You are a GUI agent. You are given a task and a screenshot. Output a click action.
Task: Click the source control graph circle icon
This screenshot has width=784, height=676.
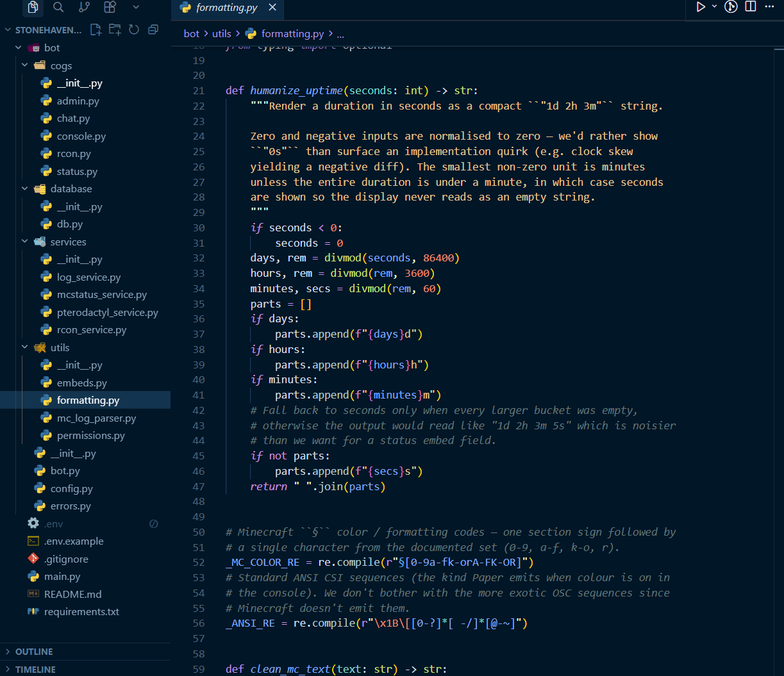click(x=731, y=7)
